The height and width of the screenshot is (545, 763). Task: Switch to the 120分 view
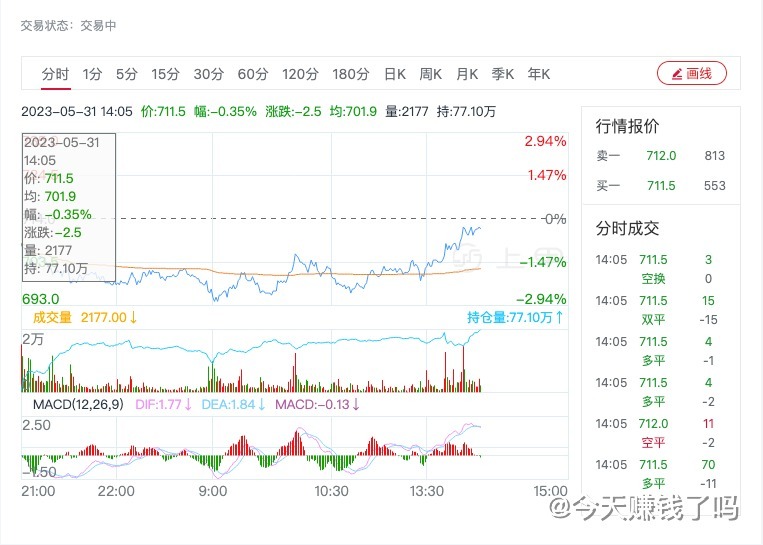click(x=300, y=74)
